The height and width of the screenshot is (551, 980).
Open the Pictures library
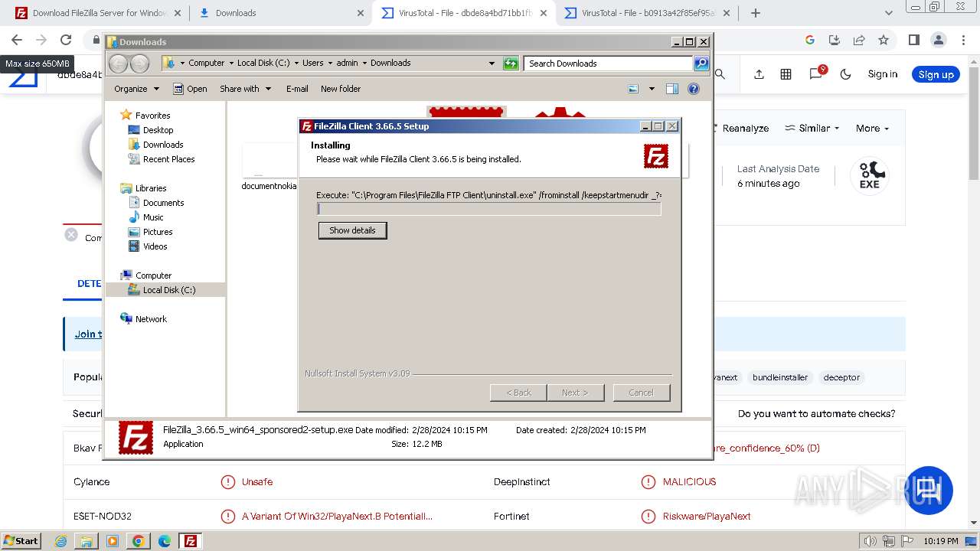[x=150, y=232]
